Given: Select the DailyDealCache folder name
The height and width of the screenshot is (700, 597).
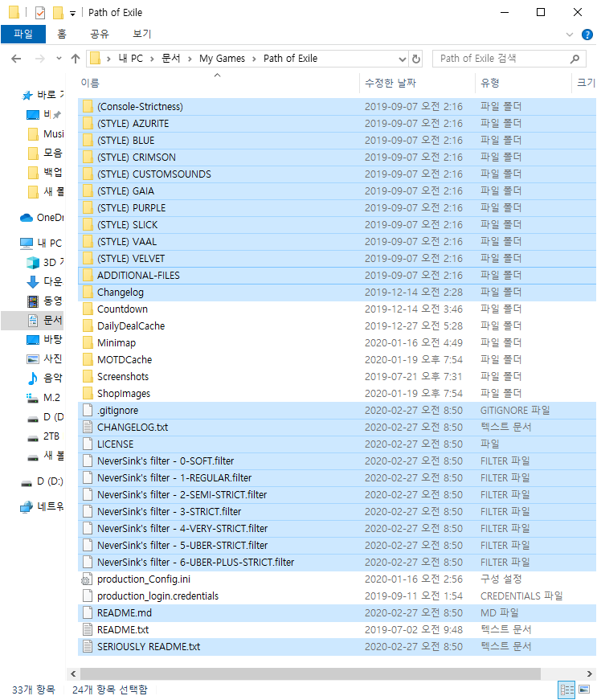Looking at the screenshot, I should click(131, 326).
